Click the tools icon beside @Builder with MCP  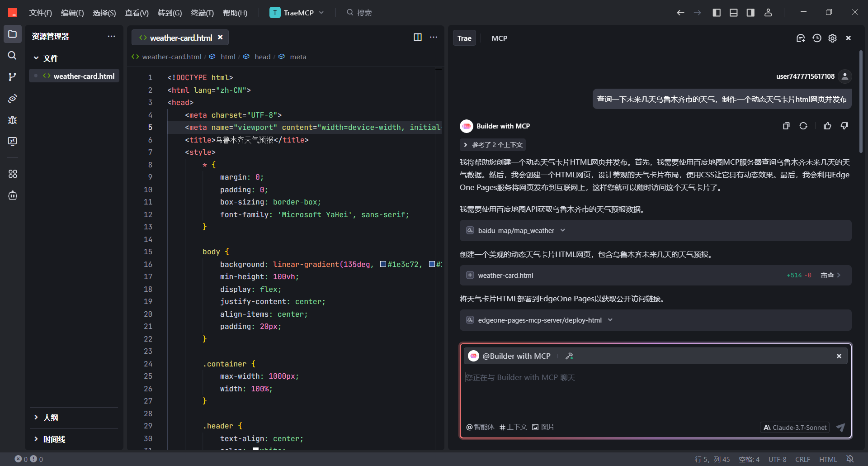click(569, 356)
